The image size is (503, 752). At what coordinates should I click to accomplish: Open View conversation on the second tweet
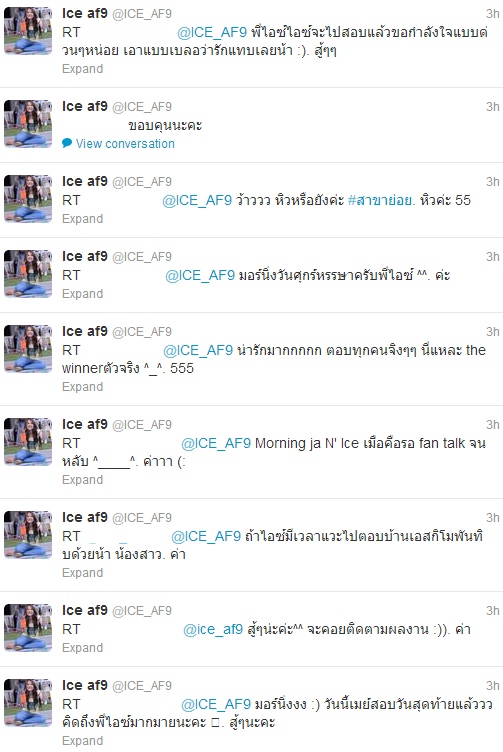point(125,143)
